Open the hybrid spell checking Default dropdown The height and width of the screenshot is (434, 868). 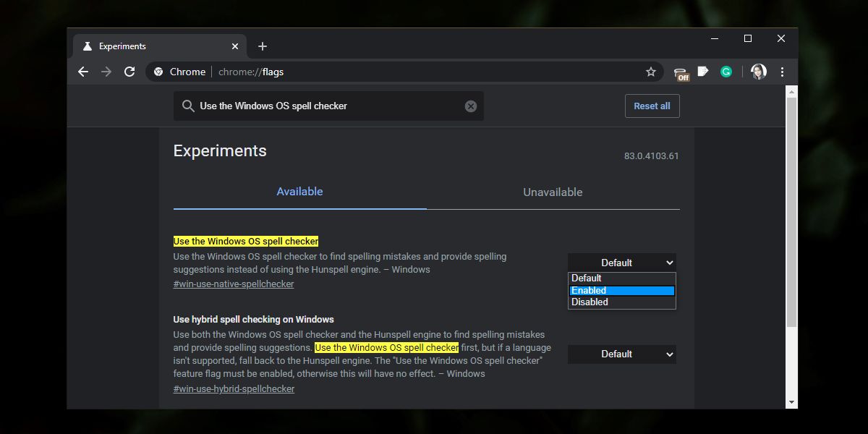click(x=621, y=354)
